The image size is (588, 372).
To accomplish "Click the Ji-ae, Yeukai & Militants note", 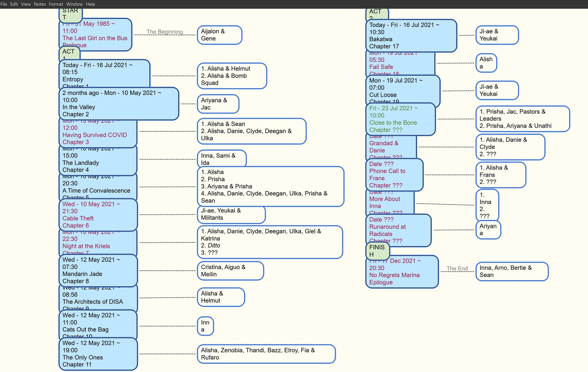I will (x=231, y=214).
